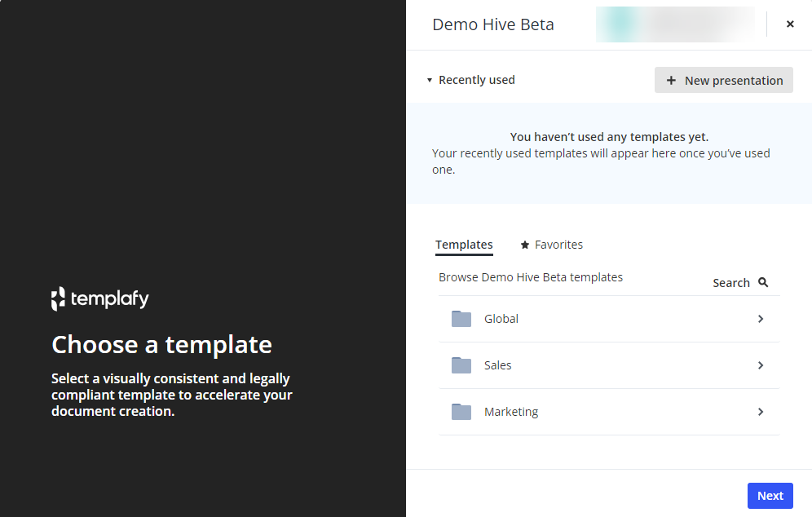812x517 pixels.
Task: Click the Marketing folder icon
Action: [x=461, y=413]
